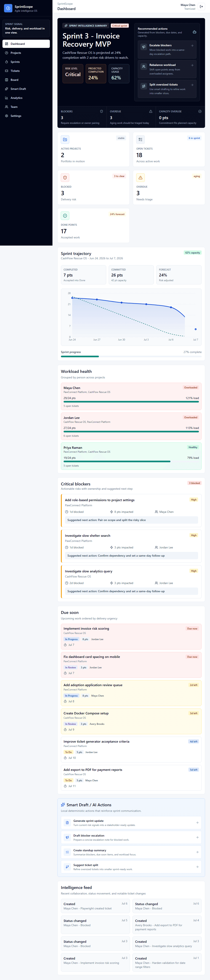This screenshot has height=980, width=210.
Task: Open Implement invoice risk scoring ticket
Action: click(x=131, y=637)
